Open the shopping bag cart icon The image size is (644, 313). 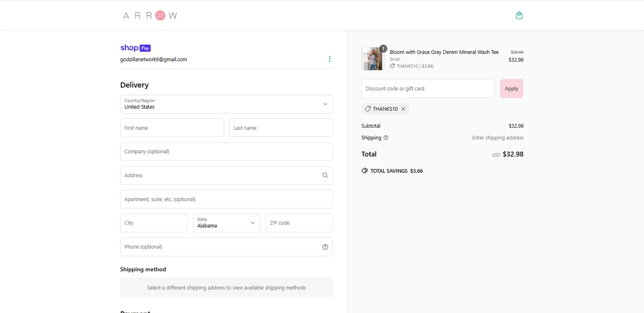[519, 15]
